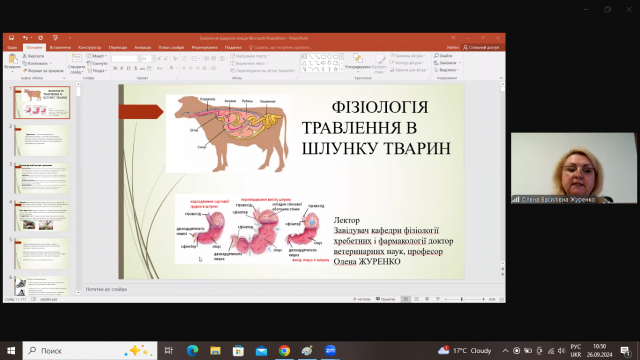Open the Layout dropdown
Image resolution: width=640 pixels, height=360 pixels.
(97, 56)
